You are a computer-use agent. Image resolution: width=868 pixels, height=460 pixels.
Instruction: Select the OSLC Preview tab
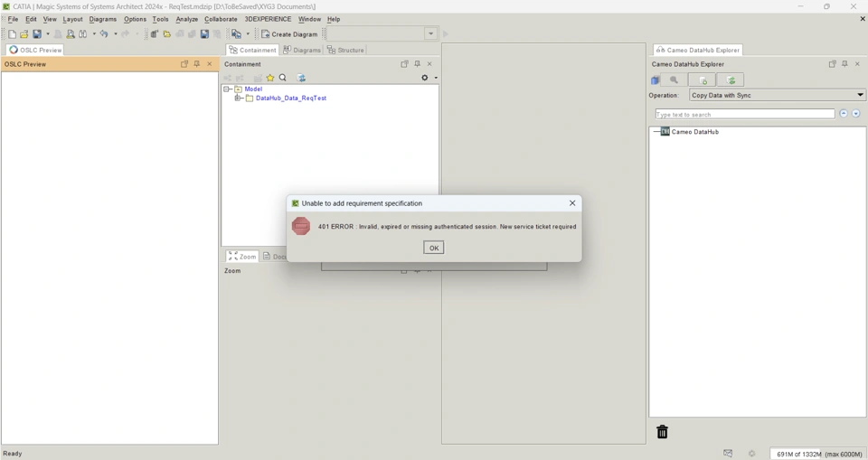pos(35,50)
